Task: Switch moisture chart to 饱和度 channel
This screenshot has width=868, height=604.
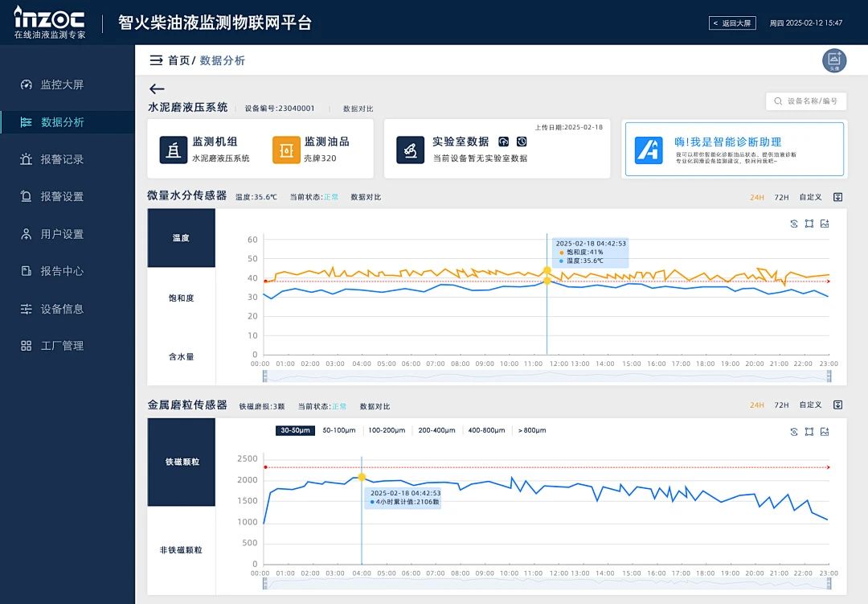Action: pyautogui.click(x=181, y=296)
